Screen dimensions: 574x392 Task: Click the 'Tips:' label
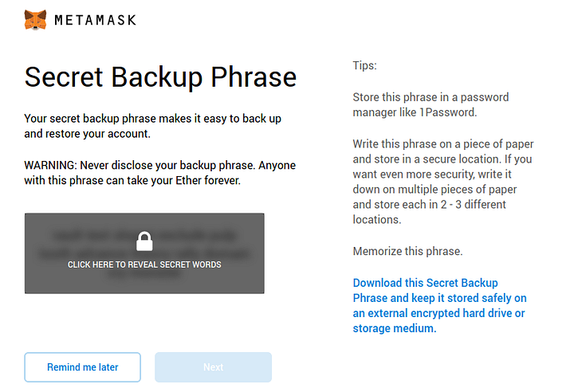click(364, 66)
